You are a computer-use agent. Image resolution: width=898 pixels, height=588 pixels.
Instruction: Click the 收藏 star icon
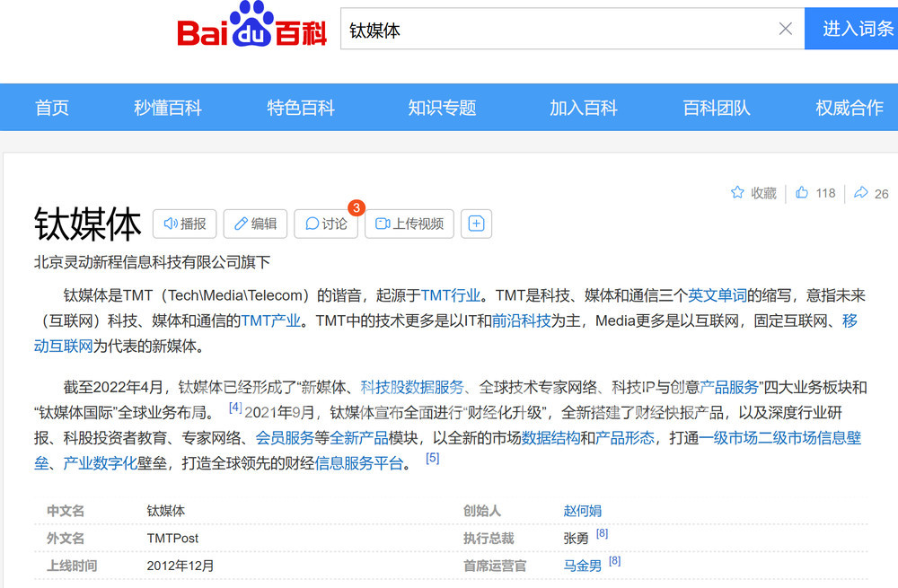[x=737, y=193]
